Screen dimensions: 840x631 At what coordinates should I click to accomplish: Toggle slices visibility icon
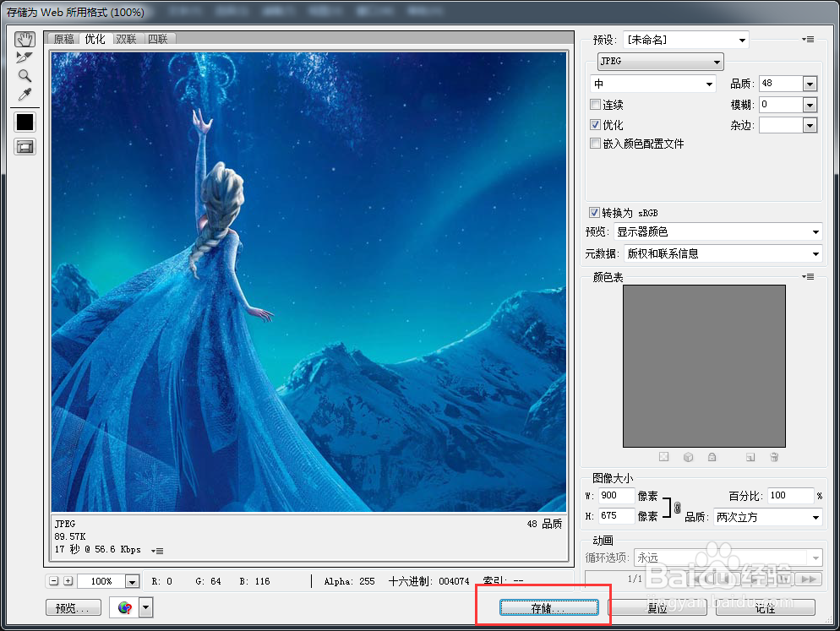tap(25, 147)
